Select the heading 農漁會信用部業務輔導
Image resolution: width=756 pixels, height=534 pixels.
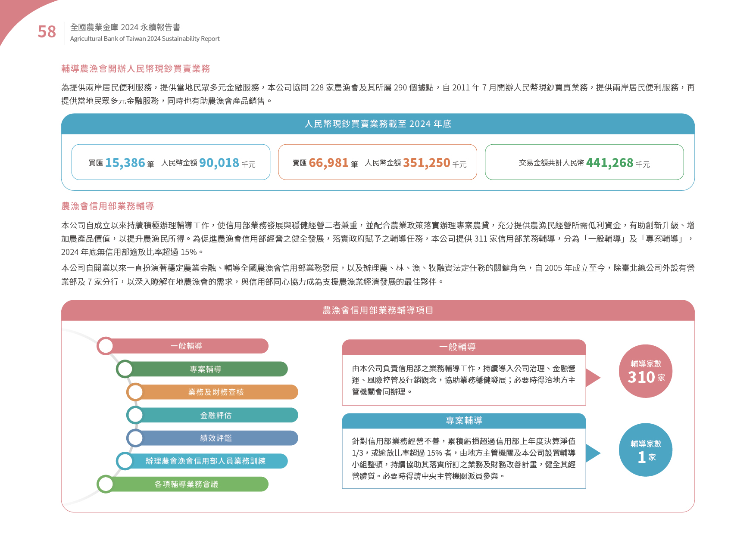(x=108, y=206)
